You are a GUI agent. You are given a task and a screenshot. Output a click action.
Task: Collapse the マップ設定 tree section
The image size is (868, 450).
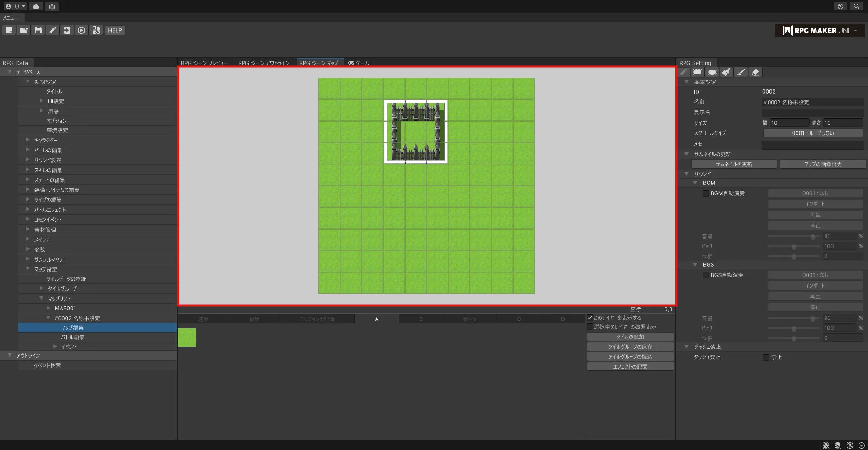pos(28,269)
